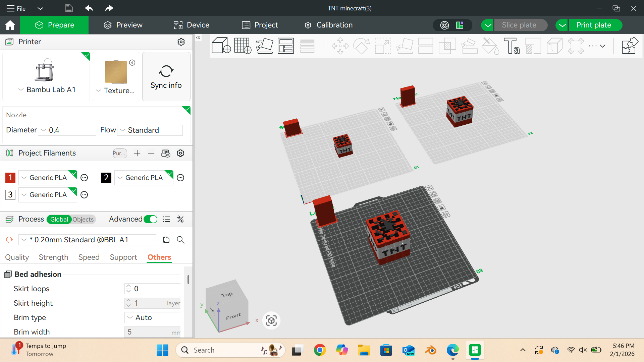The image size is (644, 362).
Task: Open Textured plate type dropdown
Action: (115, 90)
